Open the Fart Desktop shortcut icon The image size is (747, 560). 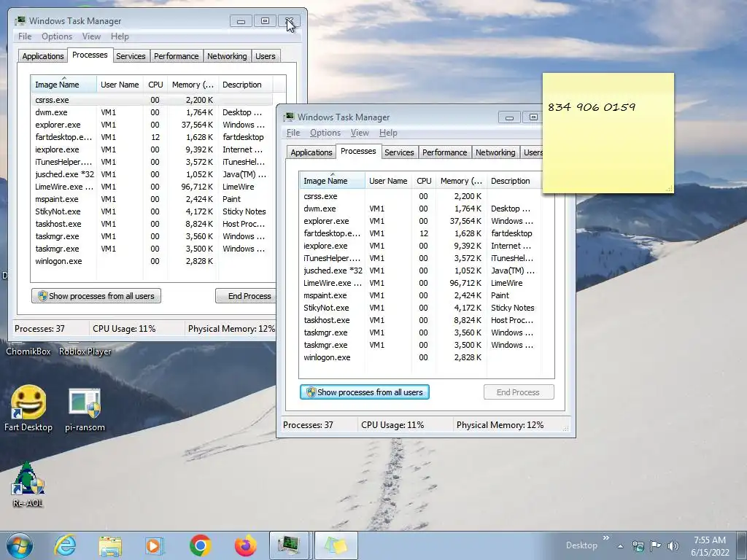pos(28,408)
